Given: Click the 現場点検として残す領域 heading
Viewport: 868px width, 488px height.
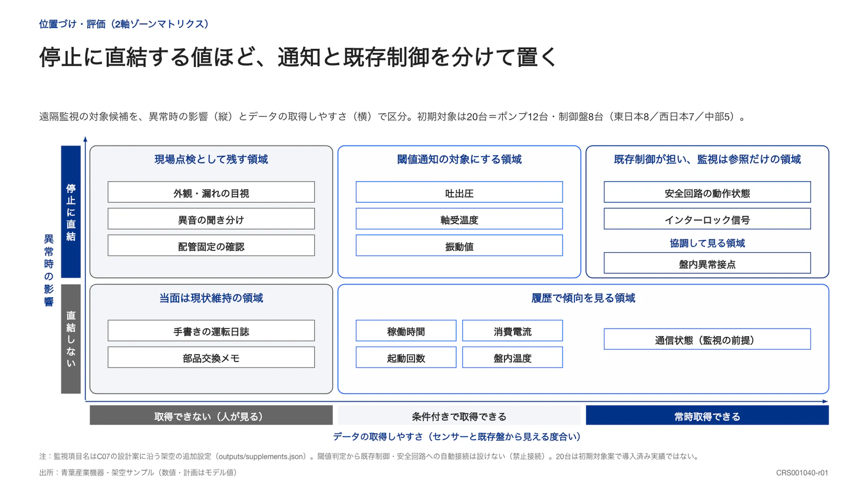Looking at the screenshot, I should coord(211,159).
